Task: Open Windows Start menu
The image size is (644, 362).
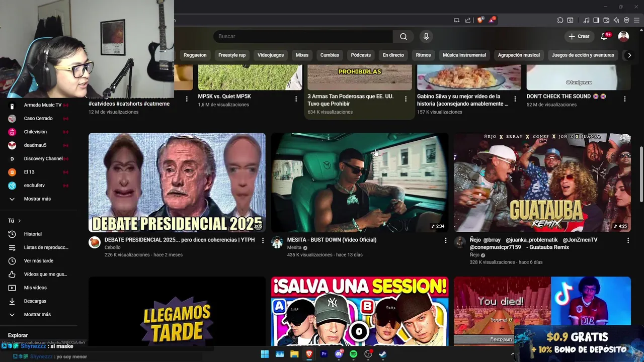Action: pos(265,354)
